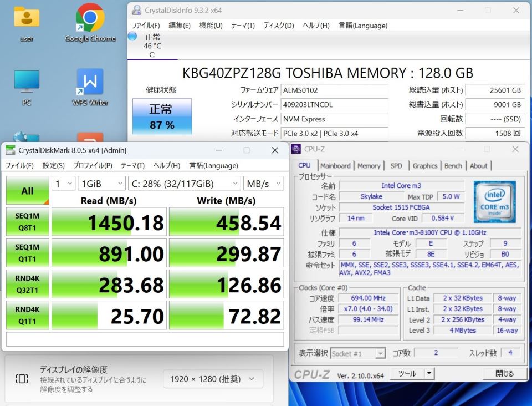This screenshot has height=406, width=532.
Task: Click the PCIe 3.0 x2 transfer mode value
Action: (335, 134)
